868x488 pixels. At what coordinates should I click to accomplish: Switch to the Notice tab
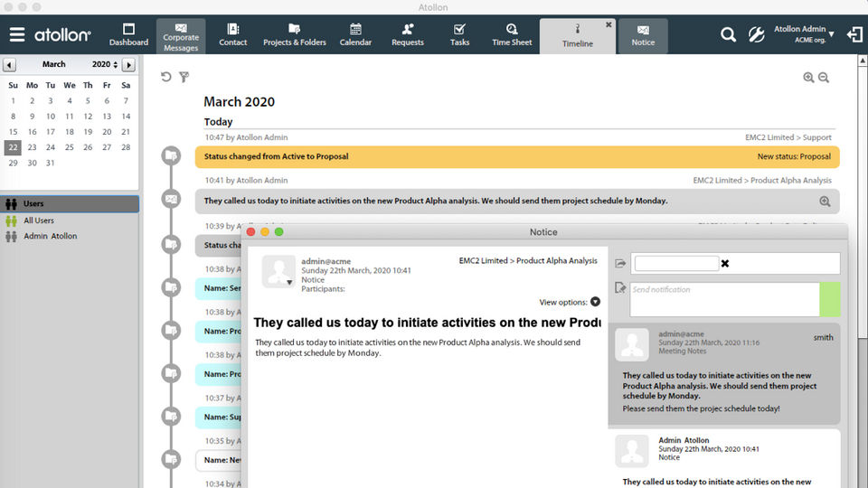pyautogui.click(x=643, y=36)
